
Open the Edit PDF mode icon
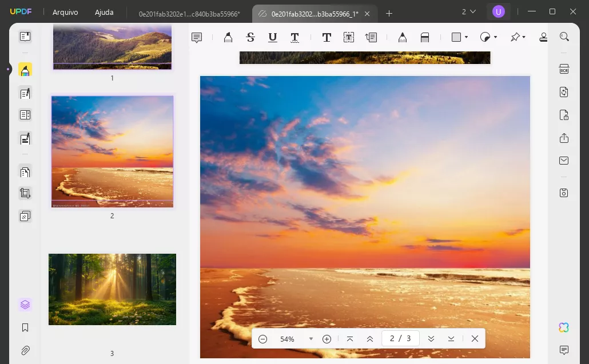[25, 93]
